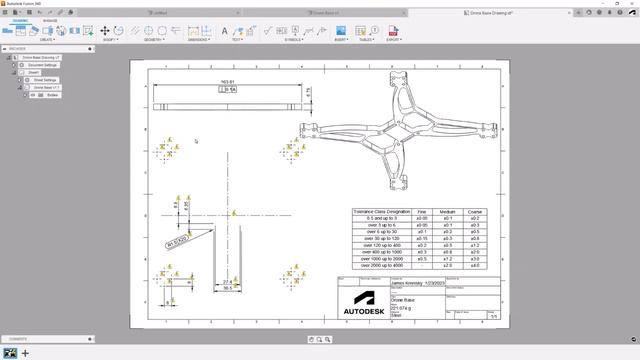Select the Datum Identifier symbol
Screen dimensions: 640x360
(x=295, y=31)
